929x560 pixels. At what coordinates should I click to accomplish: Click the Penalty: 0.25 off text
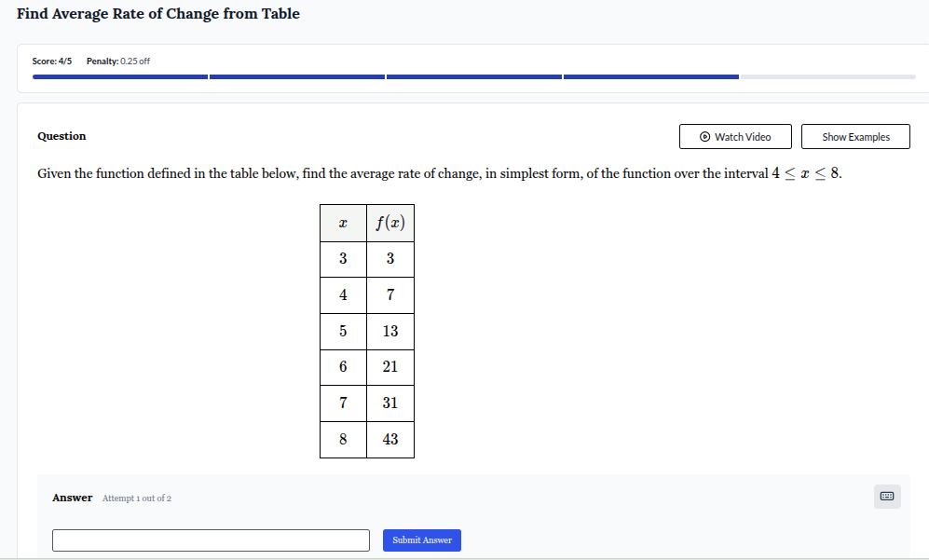point(117,61)
